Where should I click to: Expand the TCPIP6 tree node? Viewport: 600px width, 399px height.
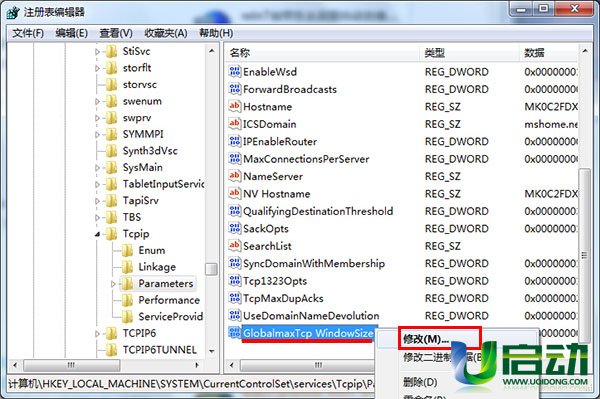97,334
